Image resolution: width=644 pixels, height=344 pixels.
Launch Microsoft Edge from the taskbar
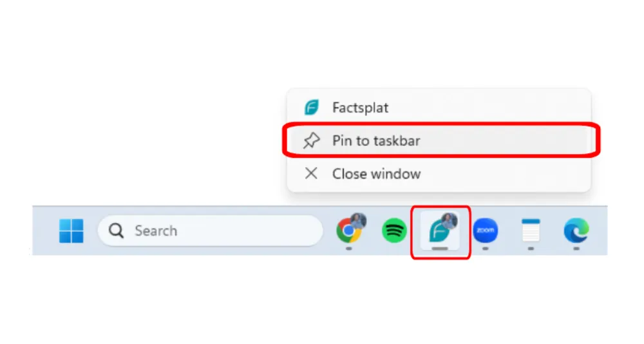click(x=576, y=231)
